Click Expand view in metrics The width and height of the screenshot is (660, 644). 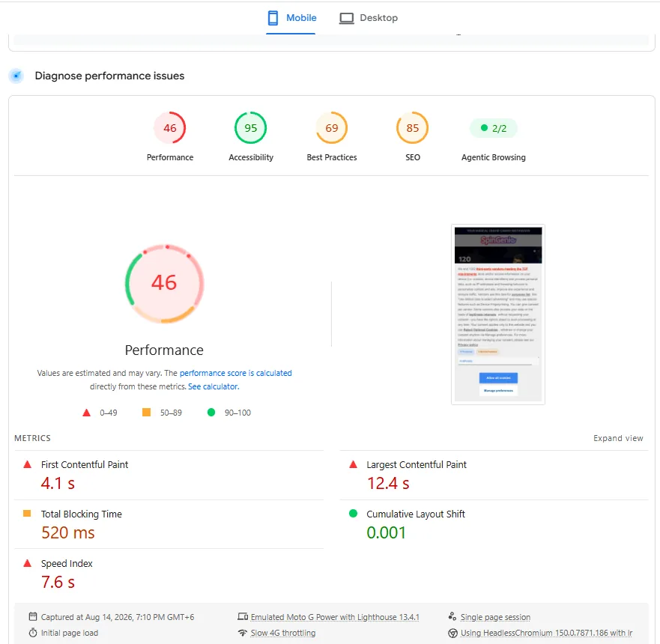click(x=618, y=438)
